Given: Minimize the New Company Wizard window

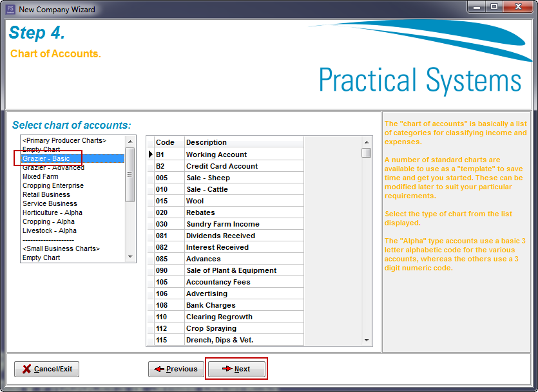Looking at the screenshot, I should [477, 7].
